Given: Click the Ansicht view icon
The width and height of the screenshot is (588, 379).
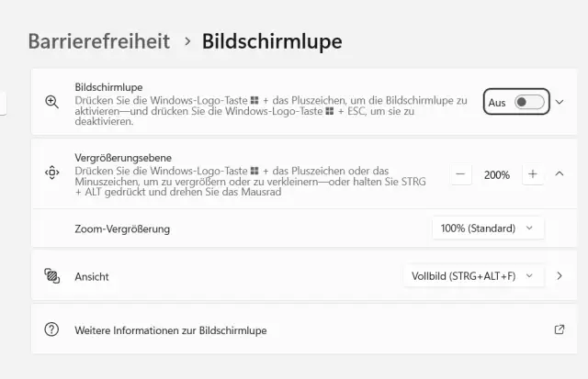Looking at the screenshot, I should tap(51, 275).
